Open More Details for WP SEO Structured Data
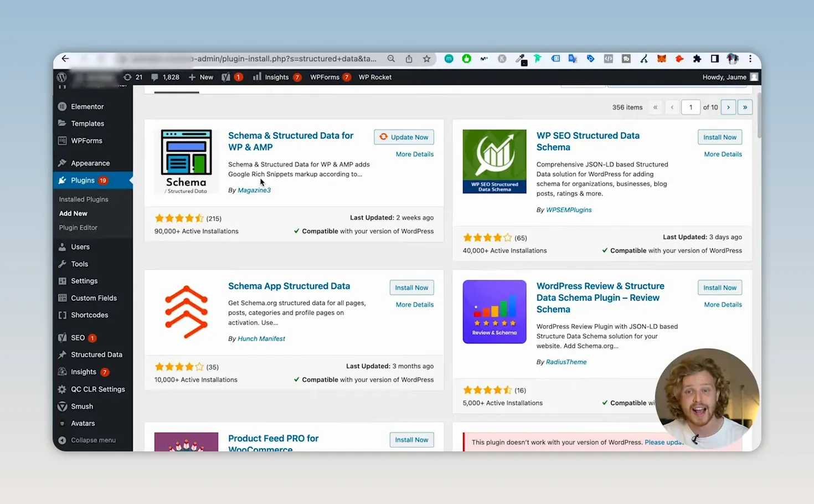The width and height of the screenshot is (814, 504). (723, 155)
